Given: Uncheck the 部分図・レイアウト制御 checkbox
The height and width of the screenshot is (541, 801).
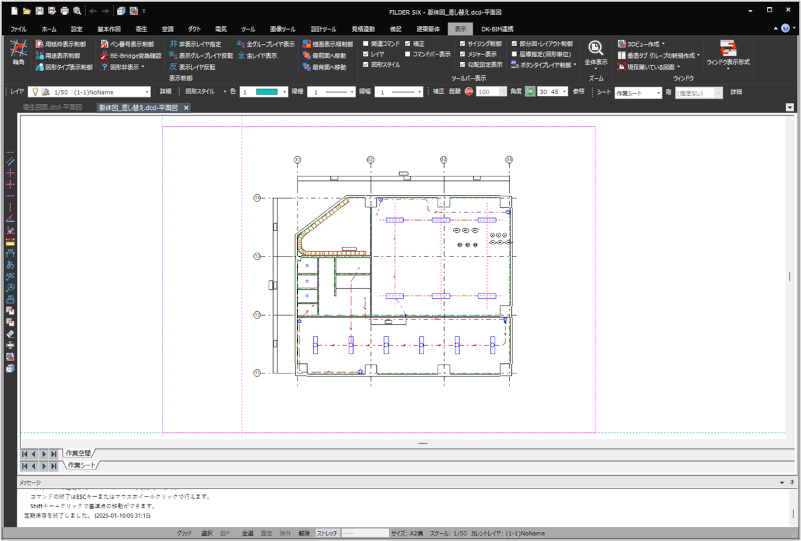Looking at the screenshot, I should tap(513, 45).
